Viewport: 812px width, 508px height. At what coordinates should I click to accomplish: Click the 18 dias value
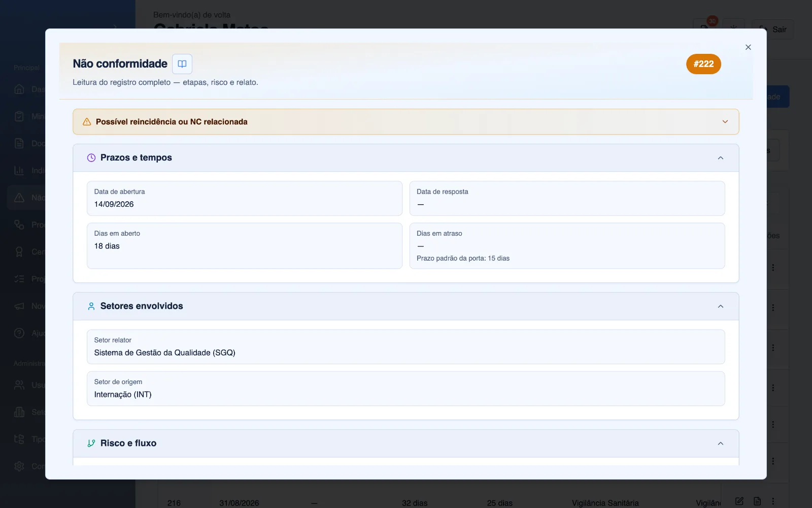(107, 246)
